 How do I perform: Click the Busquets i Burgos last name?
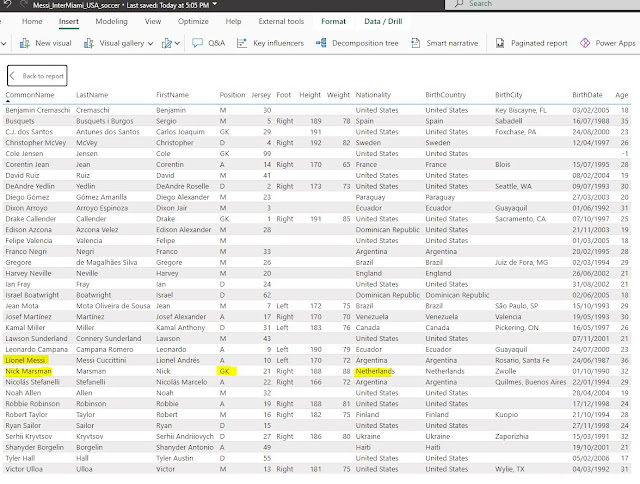[104, 121]
